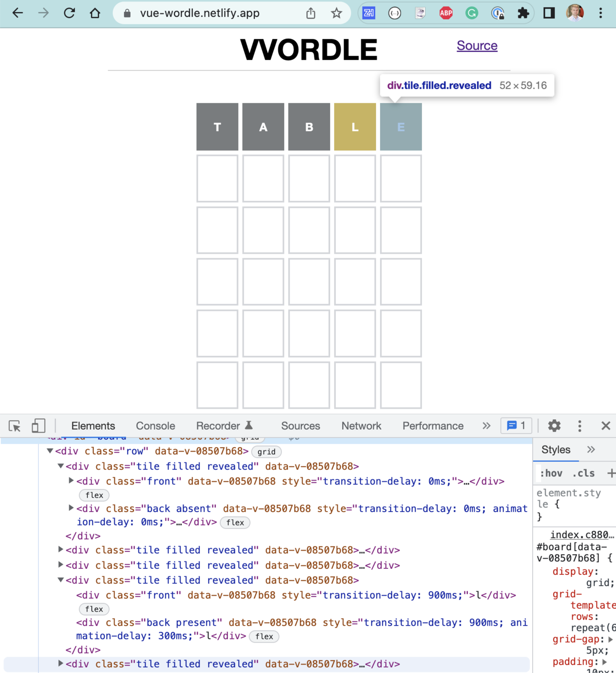Open DevTools settings gear
The image size is (616, 673).
(x=554, y=426)
